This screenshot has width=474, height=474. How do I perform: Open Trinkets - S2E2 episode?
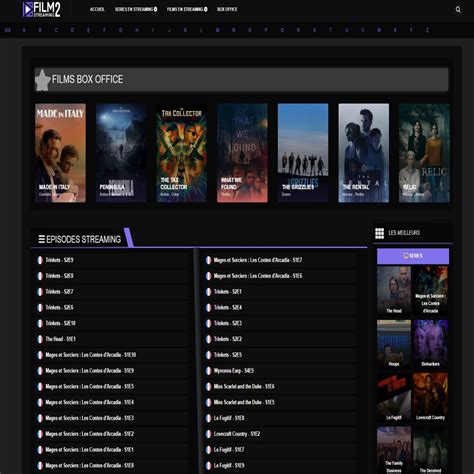click(228, 339)
